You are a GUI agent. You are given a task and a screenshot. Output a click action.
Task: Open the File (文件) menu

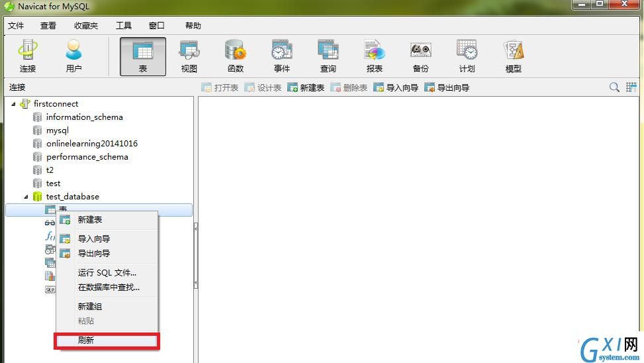[16, 25]
